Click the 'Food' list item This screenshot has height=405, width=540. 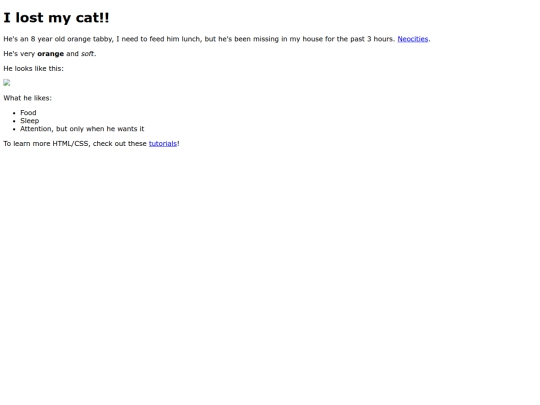coord(28,113)
